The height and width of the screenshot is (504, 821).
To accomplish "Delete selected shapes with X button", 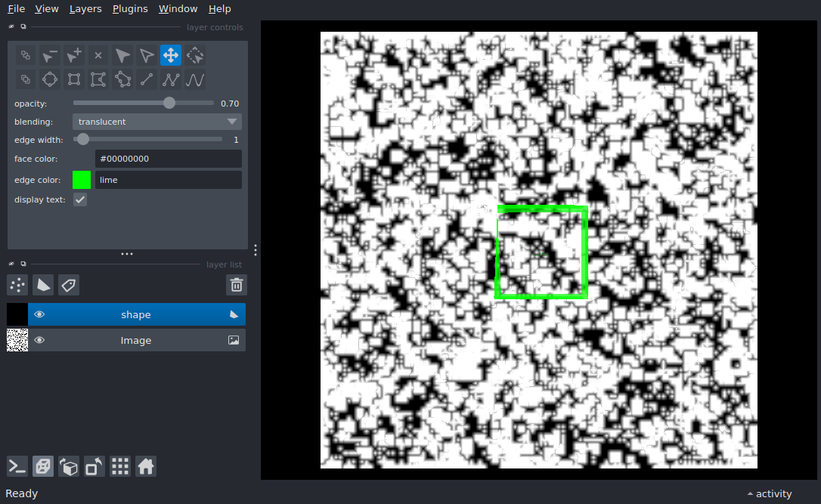I will [x=98, y=55].
